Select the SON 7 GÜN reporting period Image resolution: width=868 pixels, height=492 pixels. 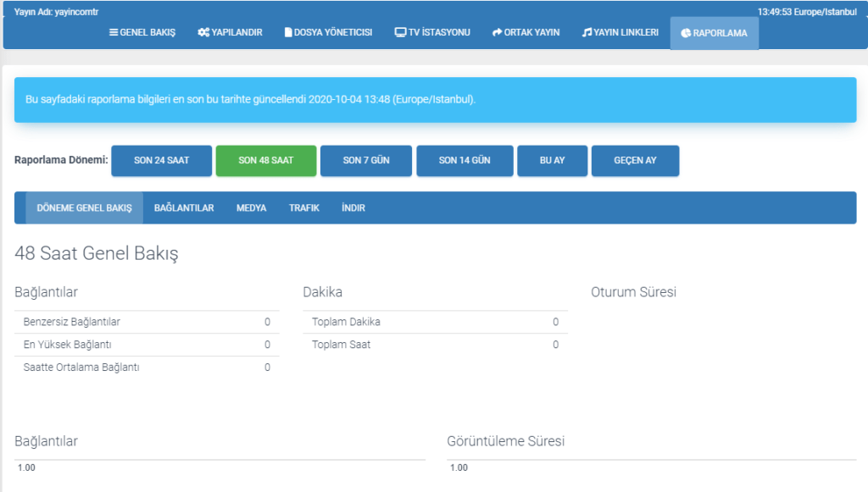click(366, 161)
